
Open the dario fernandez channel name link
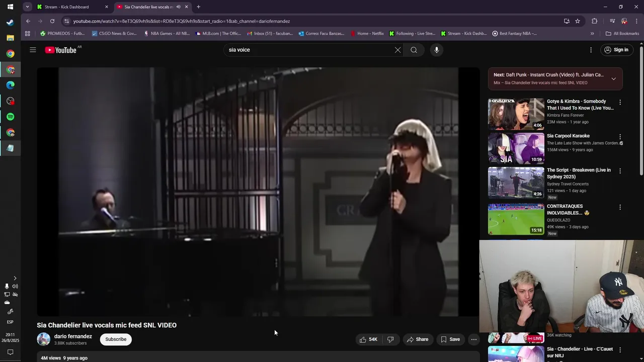coord(73,336)
